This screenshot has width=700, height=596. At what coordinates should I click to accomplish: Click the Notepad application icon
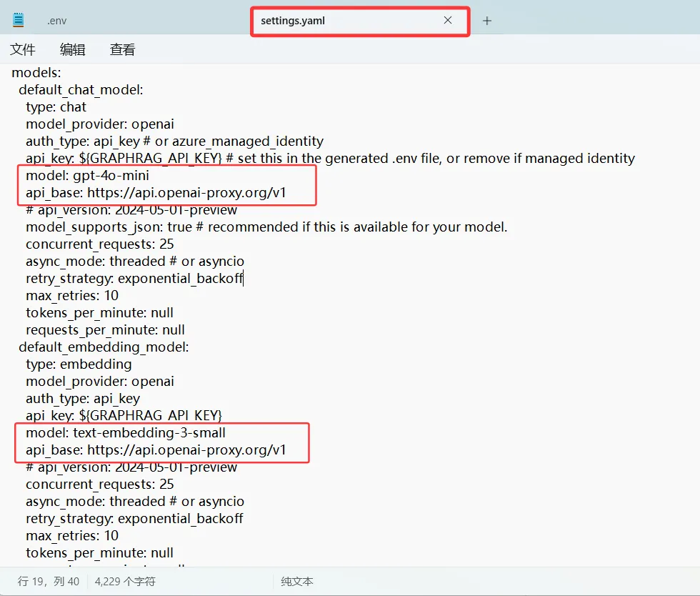[18, 19]
